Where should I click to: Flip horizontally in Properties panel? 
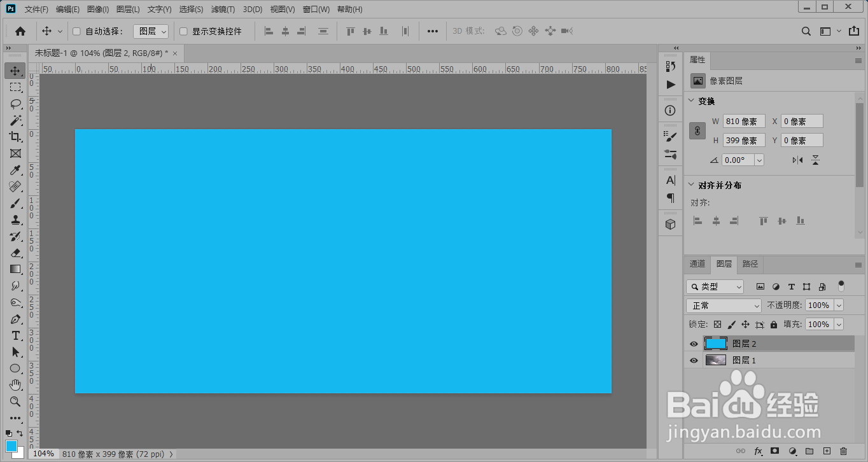pos(797,160)
